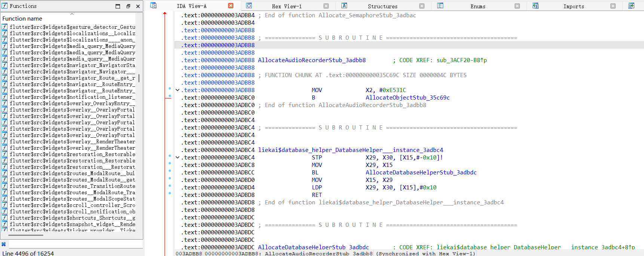Switch to the Hex View-1 tab

pos(287,6)
